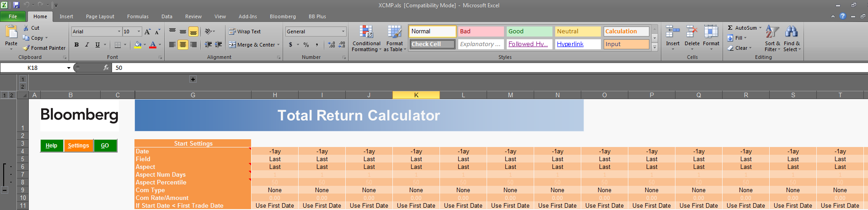Toggle underline formatting
868x210 pixels.
[x=97, y=45]
